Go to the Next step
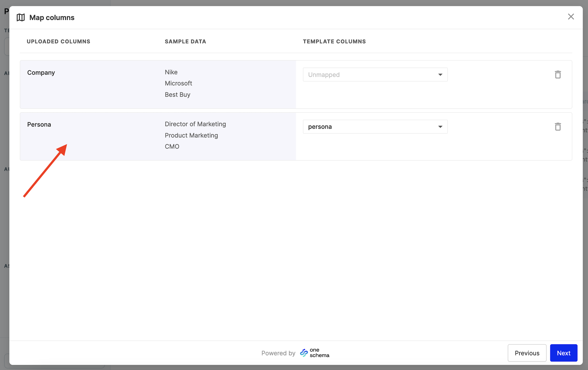This screenshot has height=370, width=588. (x=563, y=353)
